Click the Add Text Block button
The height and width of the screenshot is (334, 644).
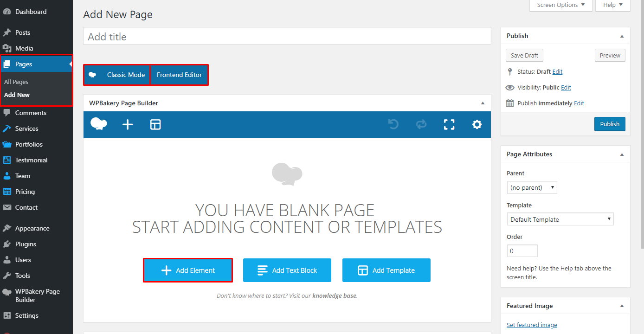287,270
